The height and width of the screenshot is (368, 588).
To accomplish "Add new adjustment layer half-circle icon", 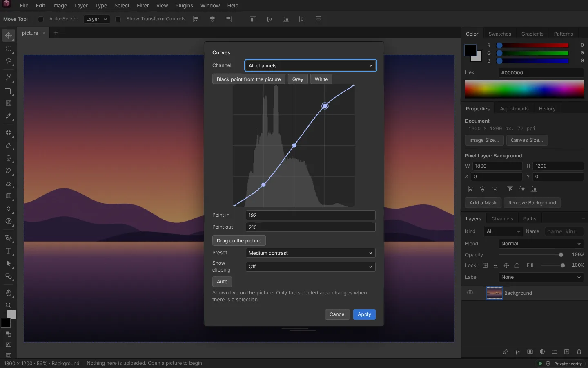I will click(x=542, y=352).
